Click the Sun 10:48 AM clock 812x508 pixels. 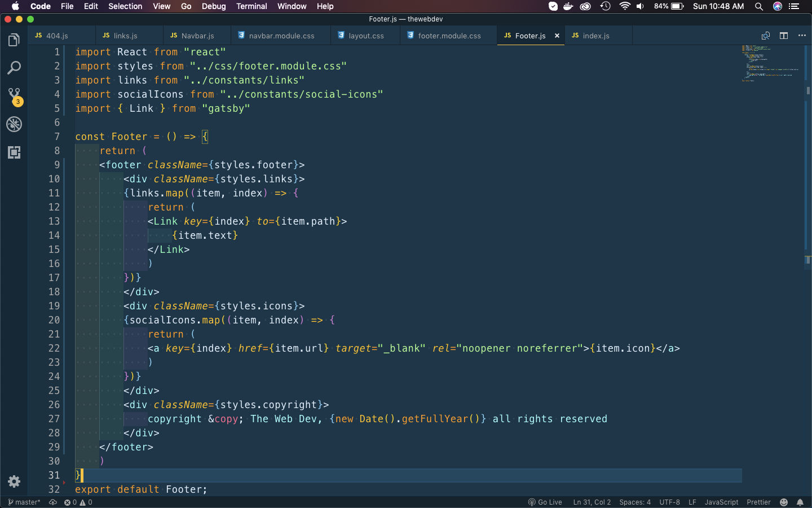click(x=718, y=6)
